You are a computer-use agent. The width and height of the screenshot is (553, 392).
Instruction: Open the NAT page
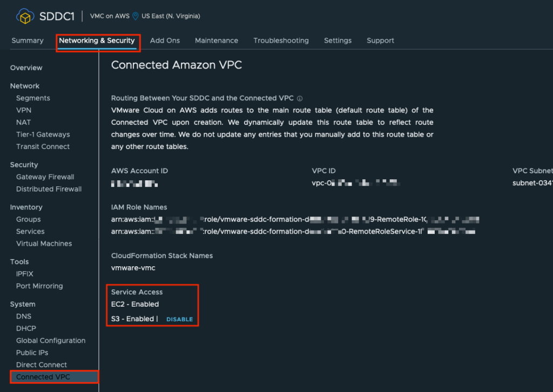click(24, 123)
